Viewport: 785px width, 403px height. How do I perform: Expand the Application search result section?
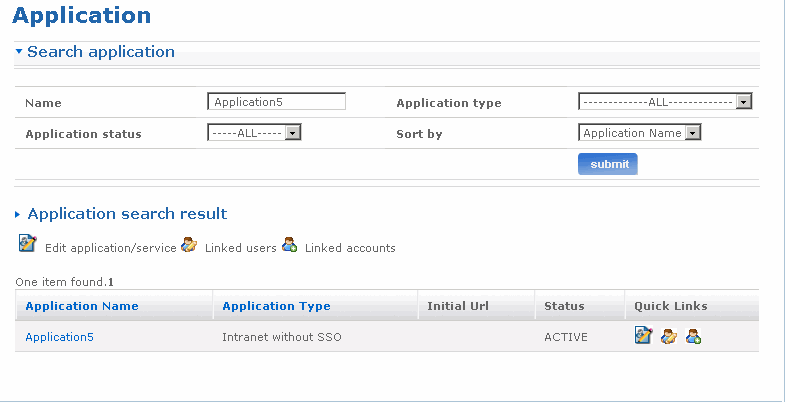click(x=18, y=214)
